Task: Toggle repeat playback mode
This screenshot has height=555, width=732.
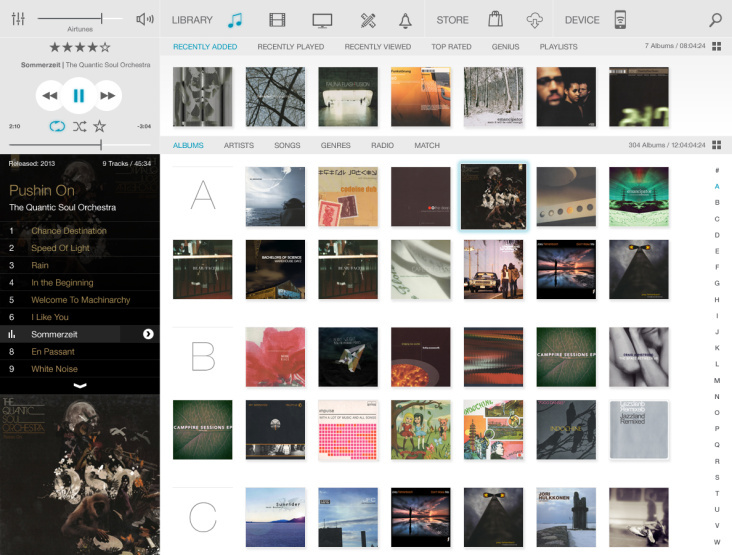Action: [57, 126]
